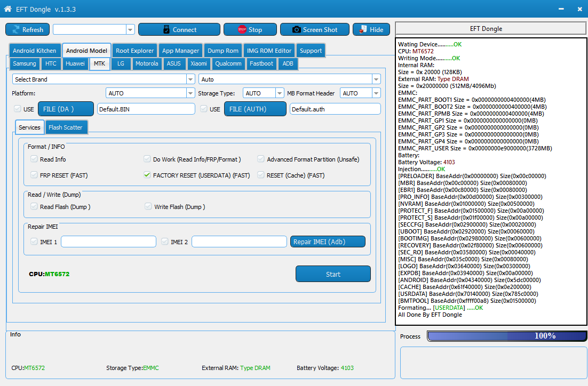Open the Services sub-tab

30,127
